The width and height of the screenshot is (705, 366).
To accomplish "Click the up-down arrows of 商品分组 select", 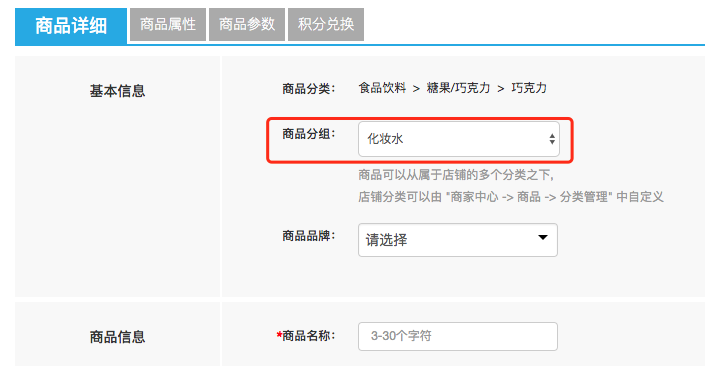I will coord(552,139).
